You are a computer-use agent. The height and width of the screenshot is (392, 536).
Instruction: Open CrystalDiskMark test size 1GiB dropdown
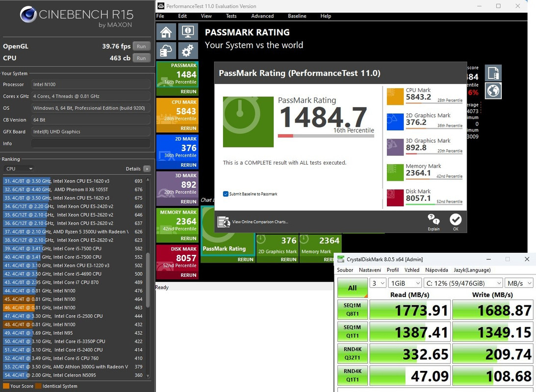405,283
